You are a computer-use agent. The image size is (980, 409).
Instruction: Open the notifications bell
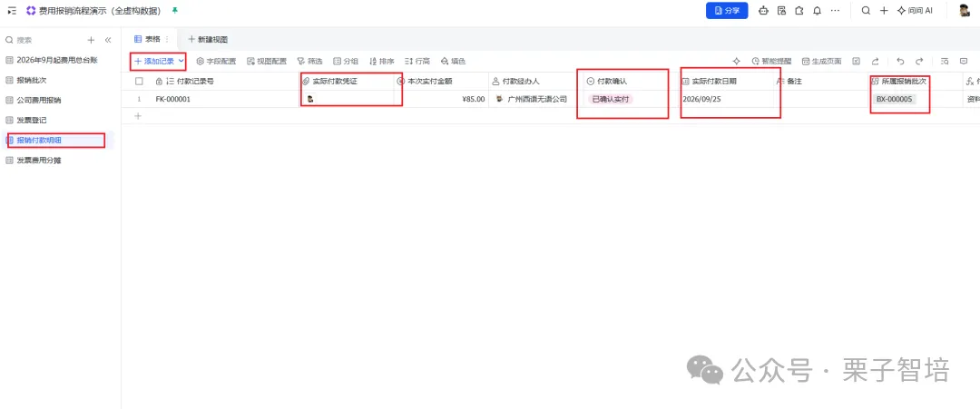click(x=817, y=11)
